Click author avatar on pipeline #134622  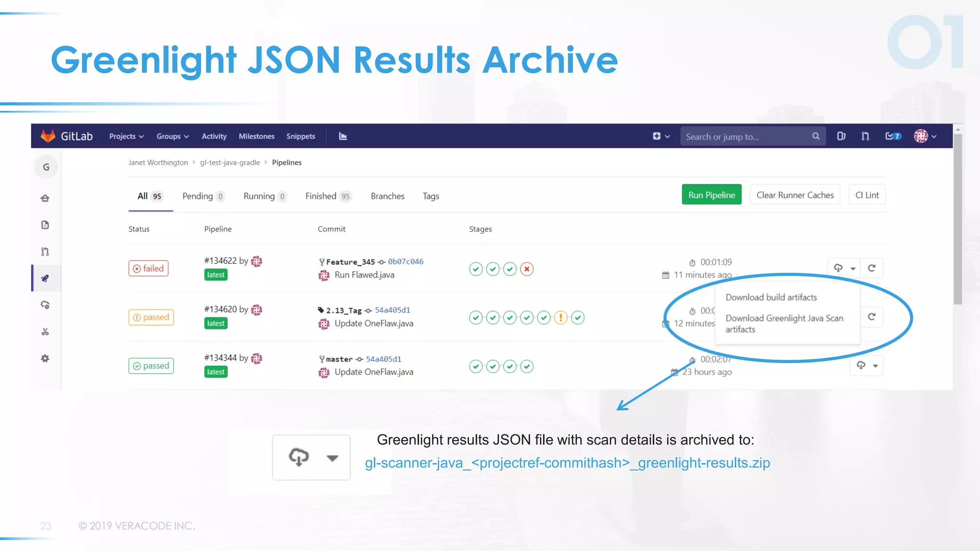(256, 261)
